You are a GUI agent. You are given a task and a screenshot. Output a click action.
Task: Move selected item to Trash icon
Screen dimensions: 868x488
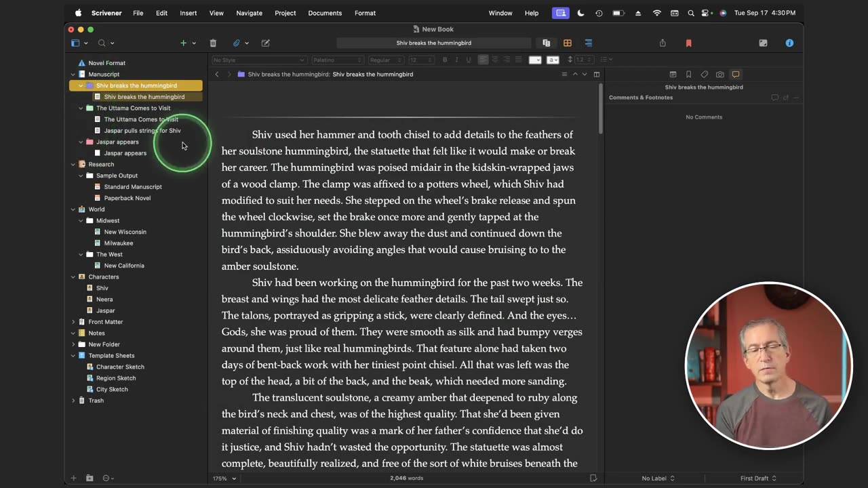[x=213, y=43]
